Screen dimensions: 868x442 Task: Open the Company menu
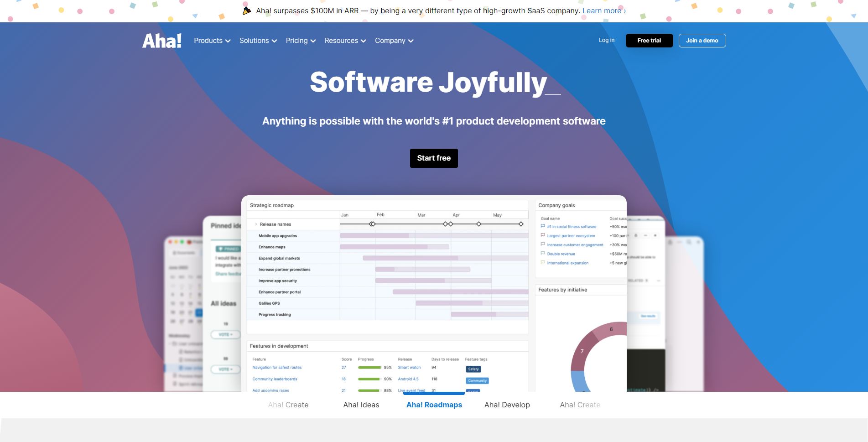(394, 41)
